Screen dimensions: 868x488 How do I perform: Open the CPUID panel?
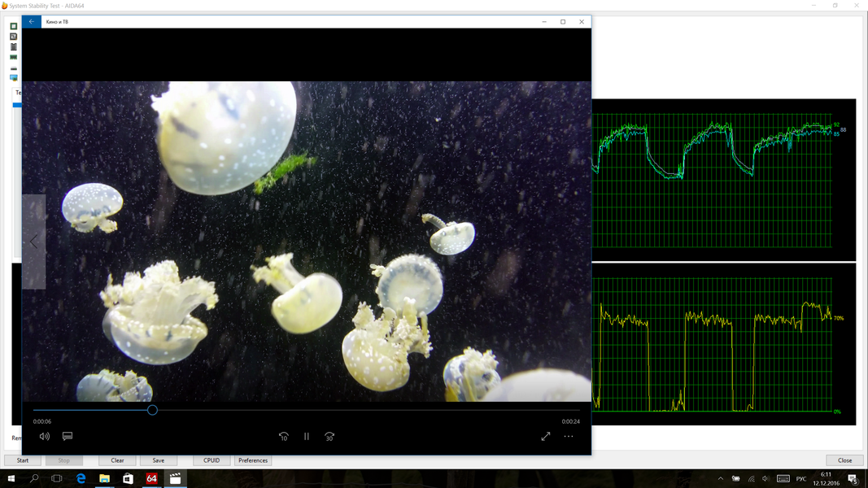[212, 460]
